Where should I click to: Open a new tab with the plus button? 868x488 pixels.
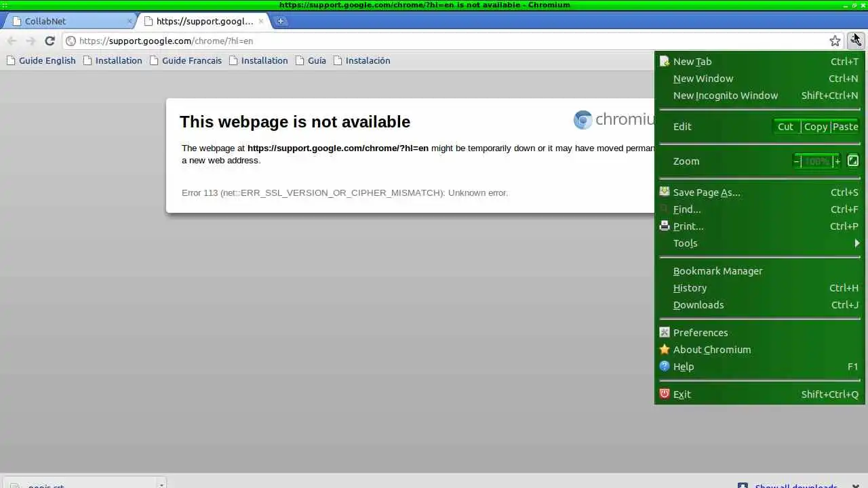click(x=280, y=21)
